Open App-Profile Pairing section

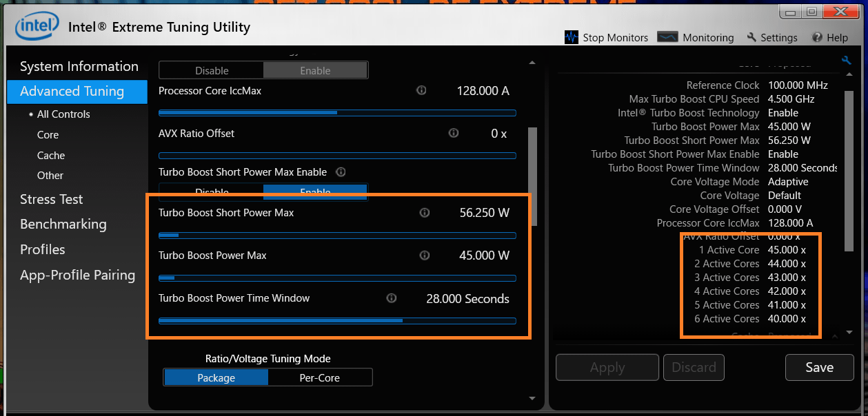pyautogui.click(x=78, y=275)
